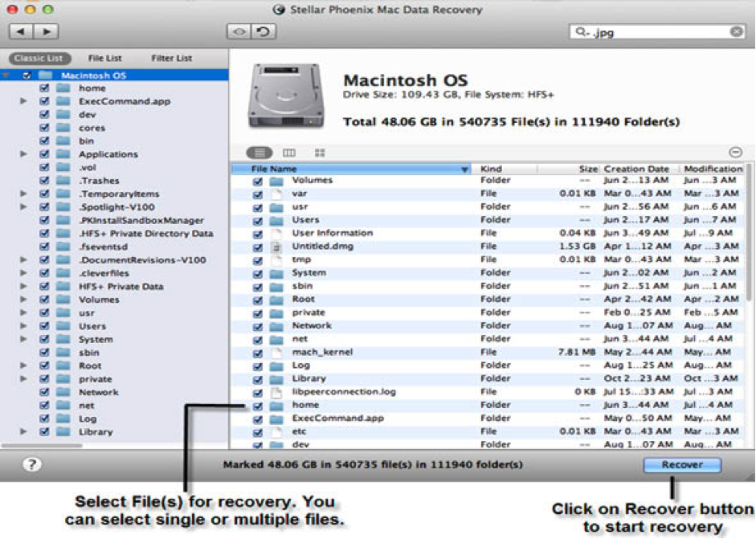The image size is (756, 539).
Task: Click the Macintosh OS folder icon in the tree
Action: (x=45, y=76)
